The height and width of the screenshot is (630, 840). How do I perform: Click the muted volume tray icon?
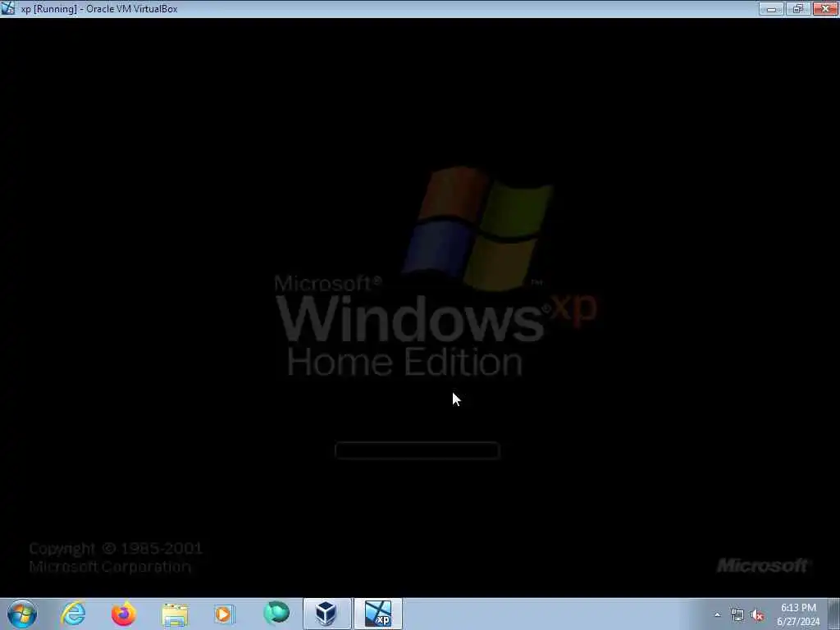coord(757,615)
